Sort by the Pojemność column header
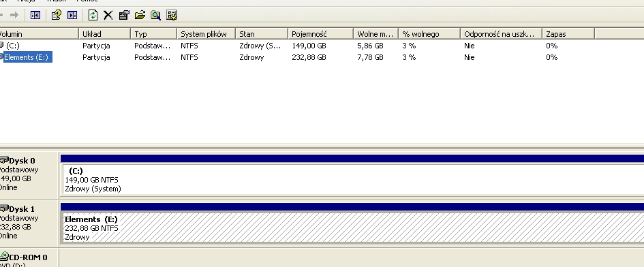The image size is (644, 267). (x=320, y=33)
